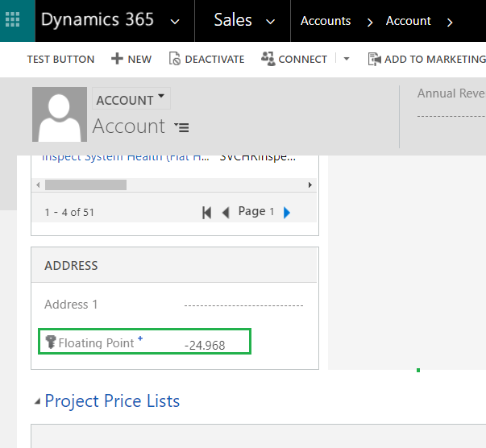The image size is (486, 448).
Task: Go to first page of the grid
Action: (x=207, y=213)
